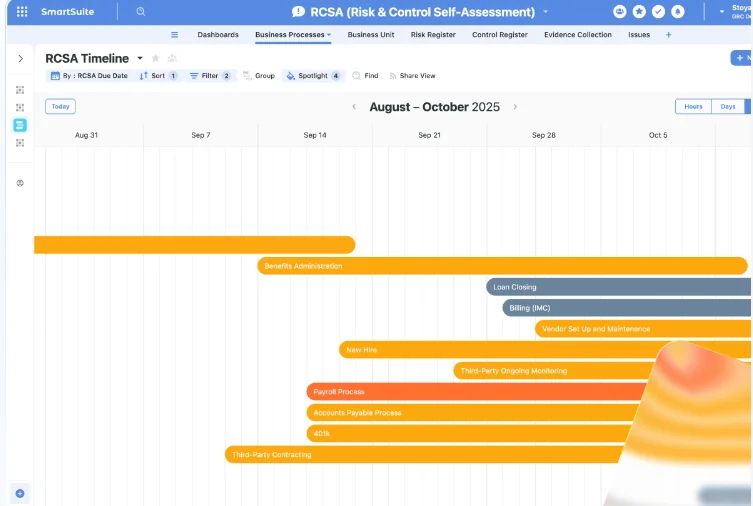Click the Sep 14 week header
Screen dimensions: 753x506
(x=315, y=135)
